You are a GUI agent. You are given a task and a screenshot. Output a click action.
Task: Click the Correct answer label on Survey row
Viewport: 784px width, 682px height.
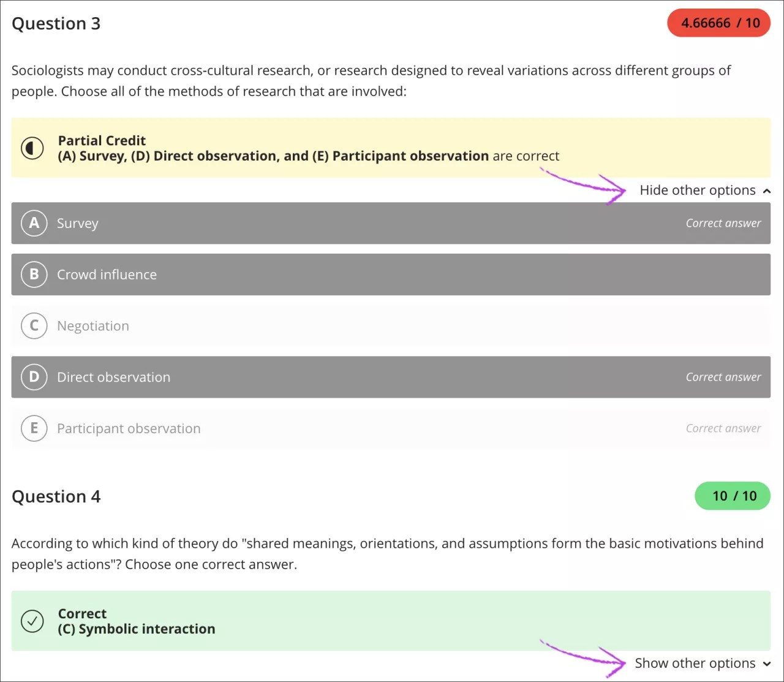coord(723,223)
